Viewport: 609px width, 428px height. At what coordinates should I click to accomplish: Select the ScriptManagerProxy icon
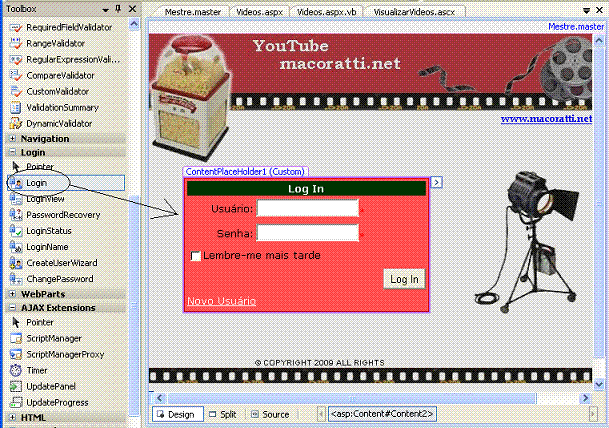point(16,354)
